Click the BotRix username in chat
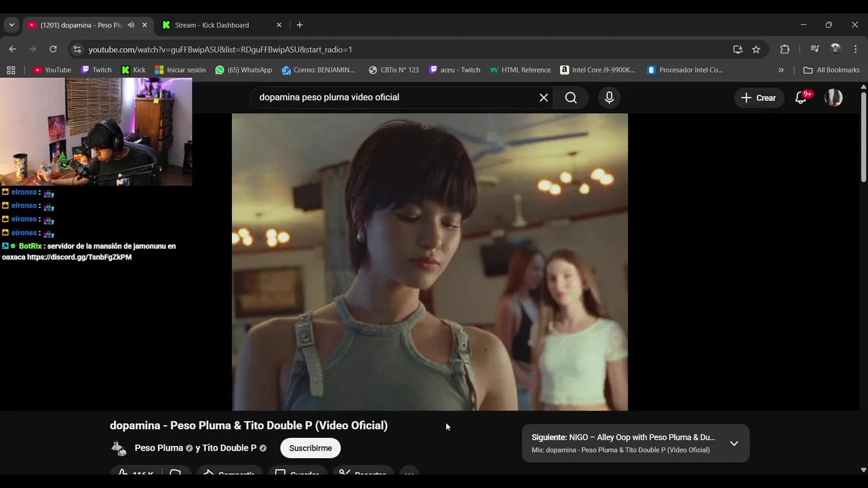The image size is (868, 488). coord(30,246)
